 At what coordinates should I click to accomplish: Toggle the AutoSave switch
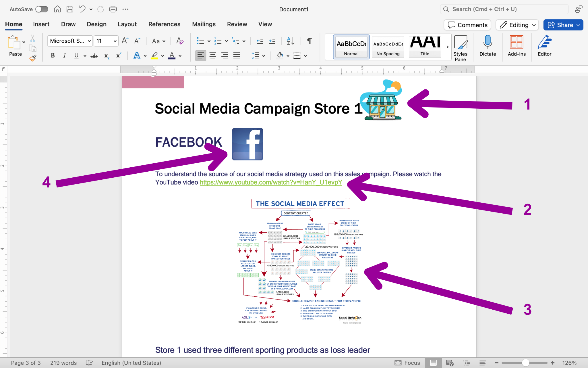point(42,9)
